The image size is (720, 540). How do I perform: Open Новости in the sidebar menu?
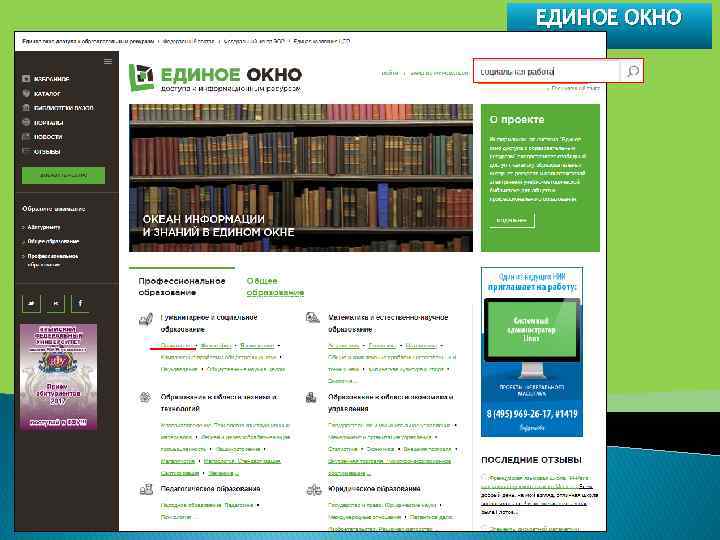point(48,137)
